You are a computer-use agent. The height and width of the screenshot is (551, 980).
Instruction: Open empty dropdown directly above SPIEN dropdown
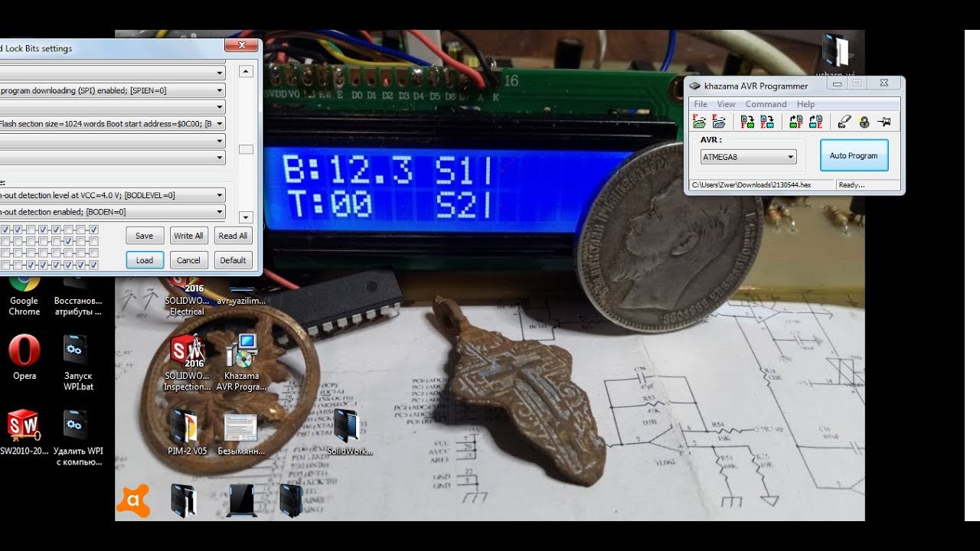tap(113, 73)
